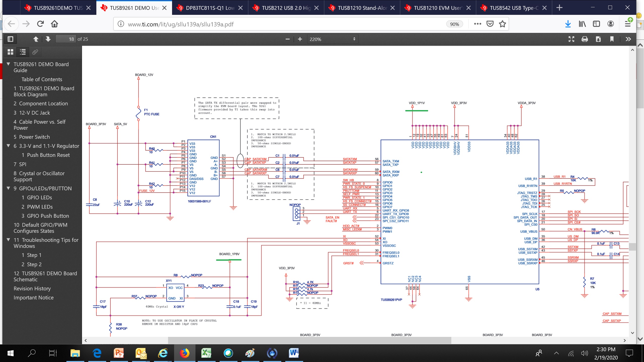
Task: Toggle the PDF sidebar panel
Action: [10, 39]
